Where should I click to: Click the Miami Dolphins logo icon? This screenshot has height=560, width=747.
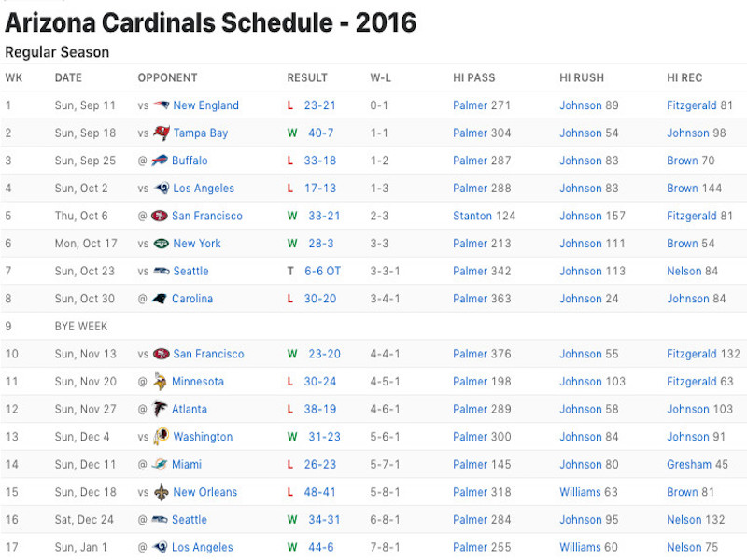coord(160,464)
